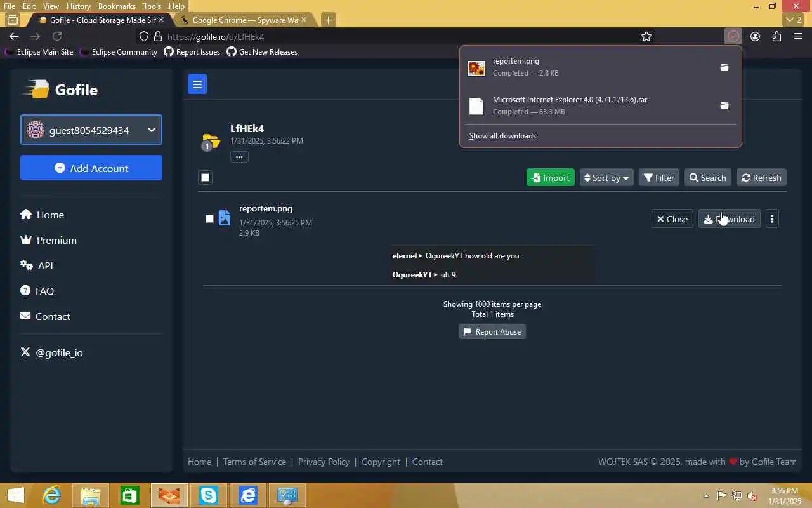Open a new browser tab
The image size is (812, 508).
tap(328, 20)
